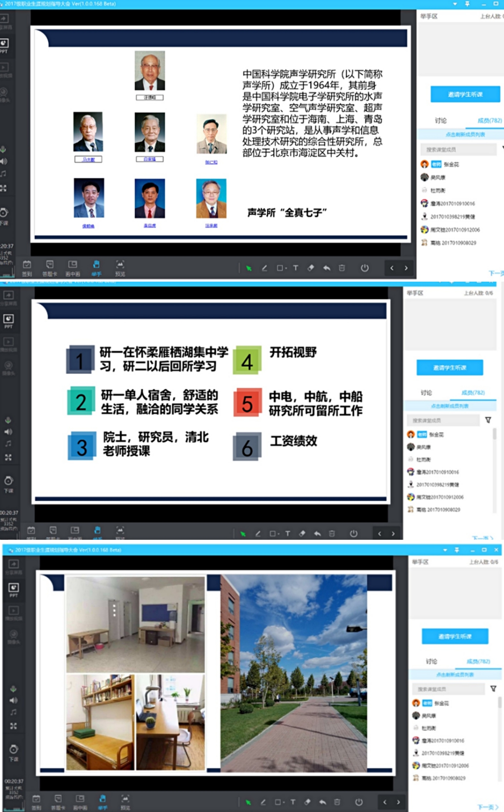The image size is (504, 812).
Task: Click the undo arrow under the portraits slide
Action: tap(326, 268)
